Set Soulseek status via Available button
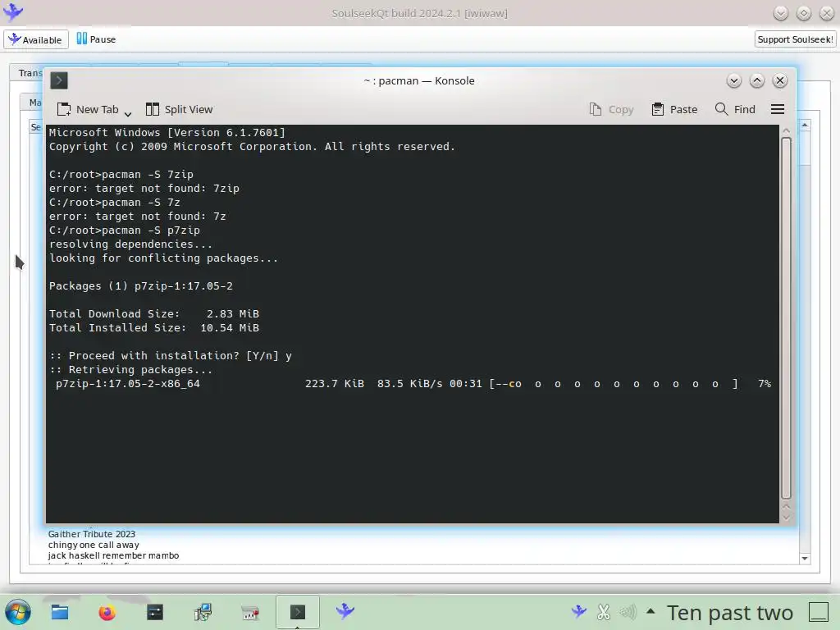840x630 pixels. 36,39
